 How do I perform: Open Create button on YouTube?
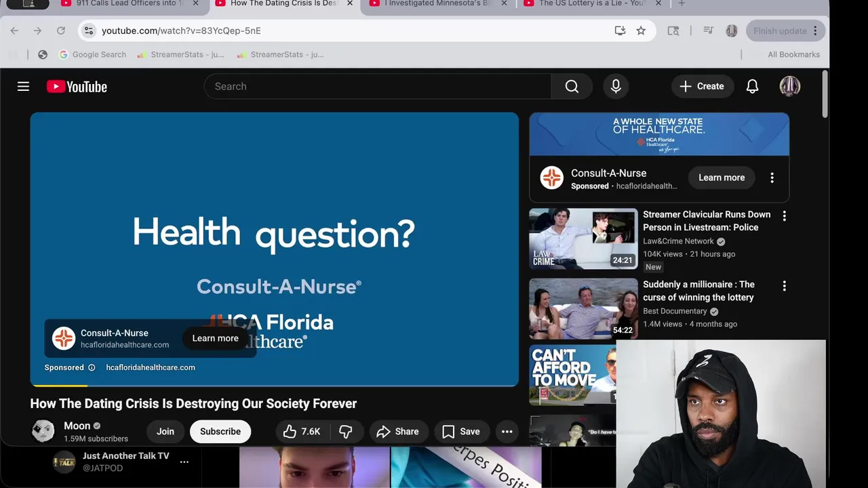click(702, 86)
